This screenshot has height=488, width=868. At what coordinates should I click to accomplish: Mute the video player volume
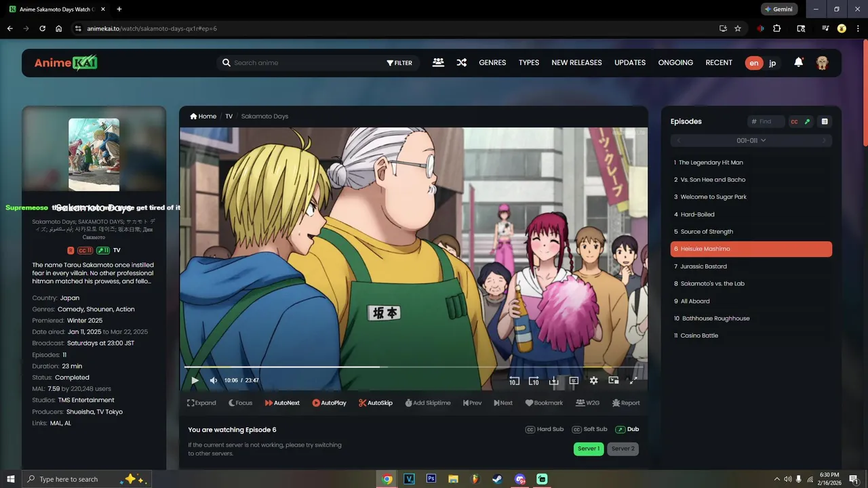tap(214, 380)
